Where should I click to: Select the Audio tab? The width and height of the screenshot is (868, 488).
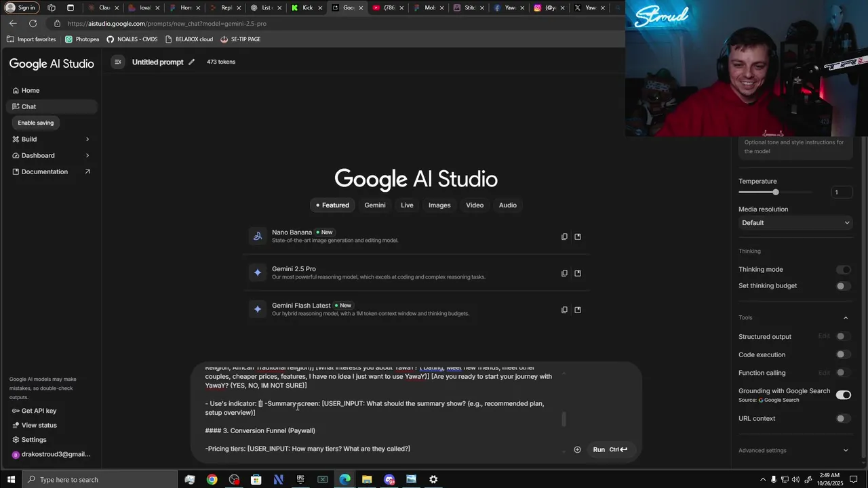pos(508,205)
